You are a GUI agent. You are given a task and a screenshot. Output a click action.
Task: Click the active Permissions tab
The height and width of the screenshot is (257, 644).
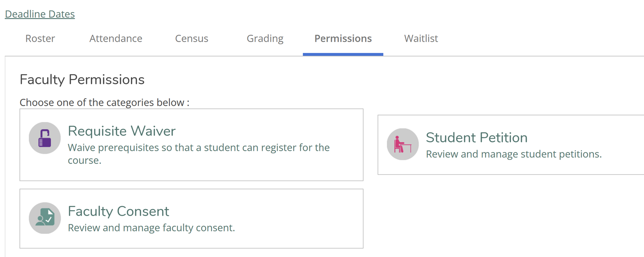[x=343, y=39]
